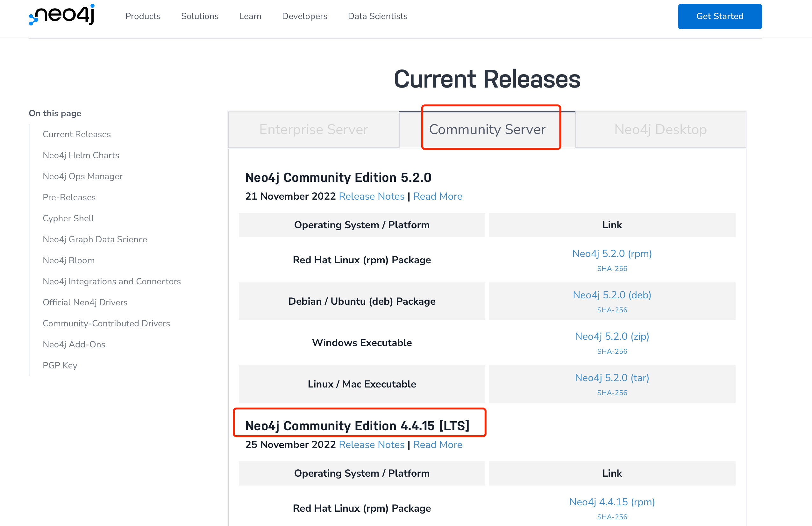The image size is (812, 526).
Task: Open Release Notes for Neo4j Community Edition 5.2.0
Action: (x=372, y=196)
